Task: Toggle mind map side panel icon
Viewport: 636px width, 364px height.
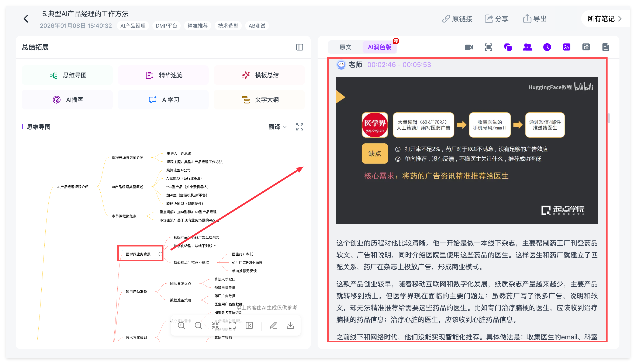Action: coord(249,325)
